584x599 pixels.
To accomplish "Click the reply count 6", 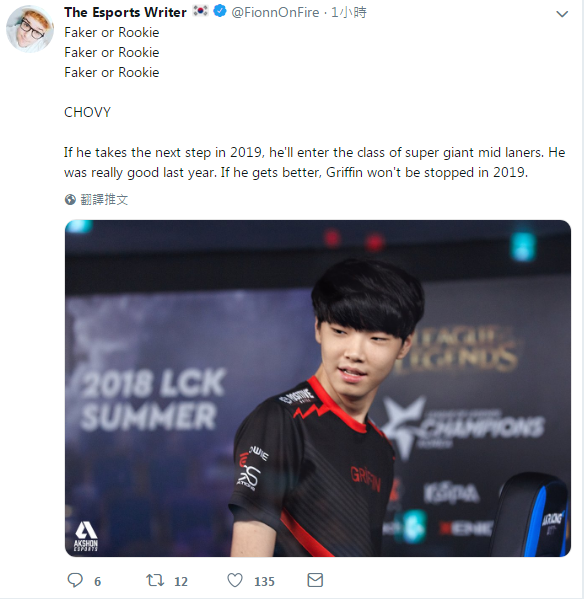I will point(97,581).
